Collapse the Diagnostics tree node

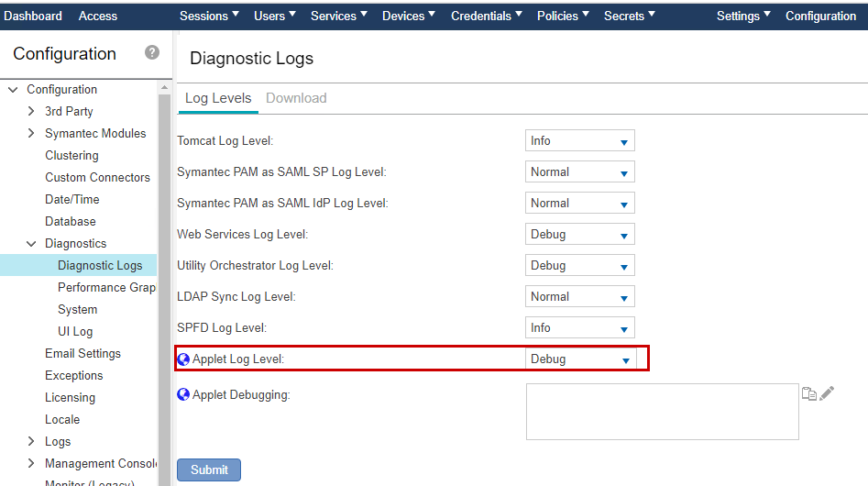click(x=31, y=244)
